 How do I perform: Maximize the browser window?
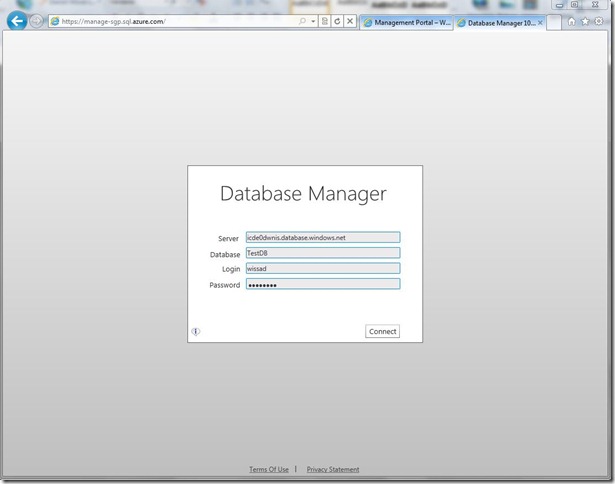(x=574, y=5)
